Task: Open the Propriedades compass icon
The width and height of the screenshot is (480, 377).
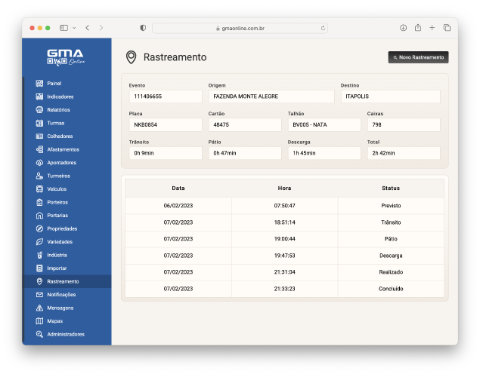Action: coord(39,229)
